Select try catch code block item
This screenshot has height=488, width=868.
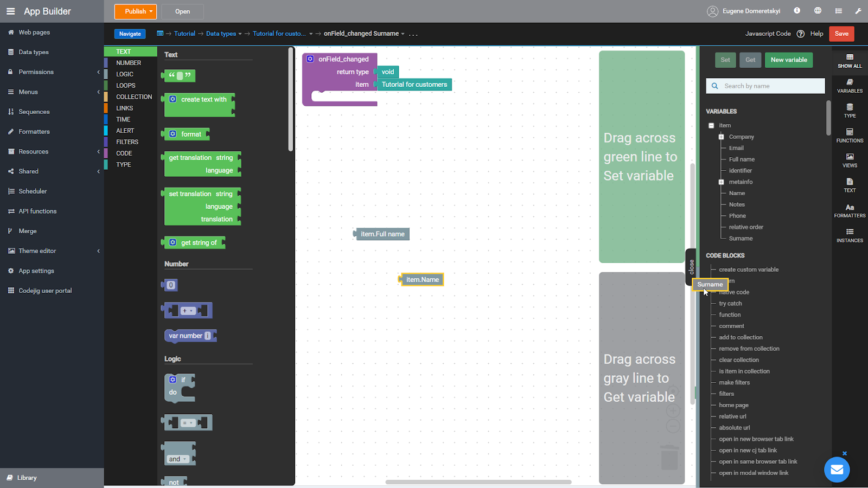tap(730, 304)
